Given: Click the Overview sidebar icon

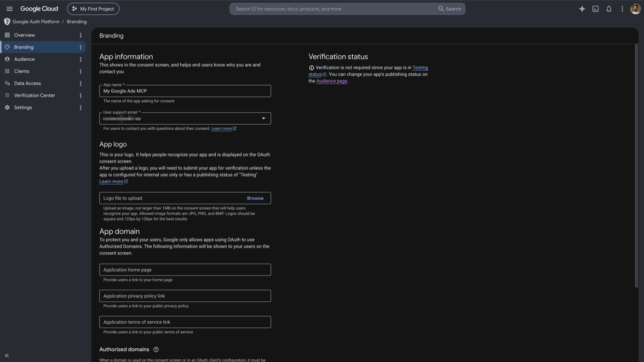Looking at the screenshot, I should [7, 35].
